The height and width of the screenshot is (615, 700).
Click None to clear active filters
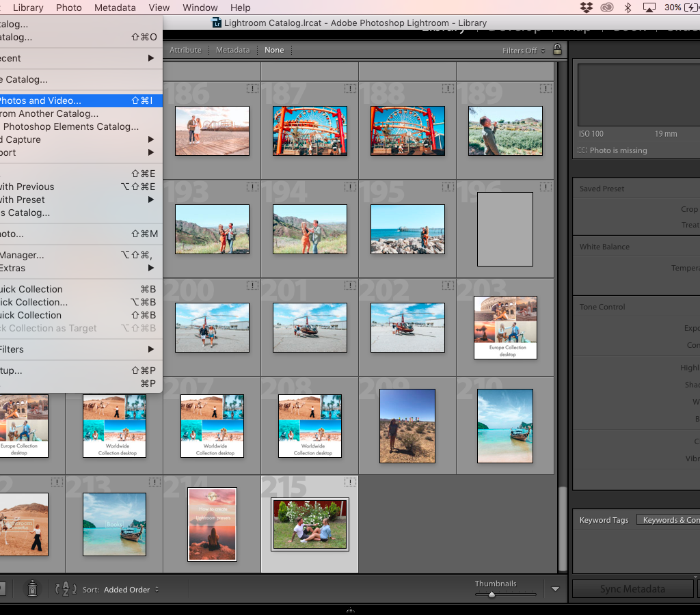pyautogui.click(x=274, y=49)
